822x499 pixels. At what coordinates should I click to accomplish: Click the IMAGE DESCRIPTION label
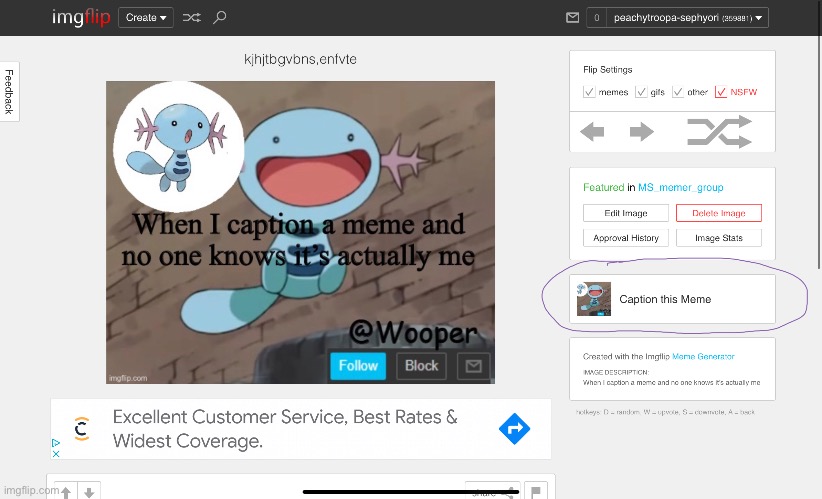(x=616, y=372)
